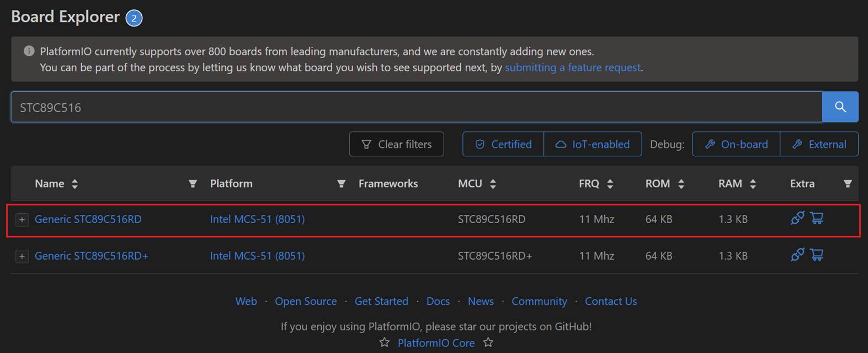Image resolution: width=868 pixels, height=353 pixels.
Task: Open the Contact Us footer link
Action: pos(611,301)
